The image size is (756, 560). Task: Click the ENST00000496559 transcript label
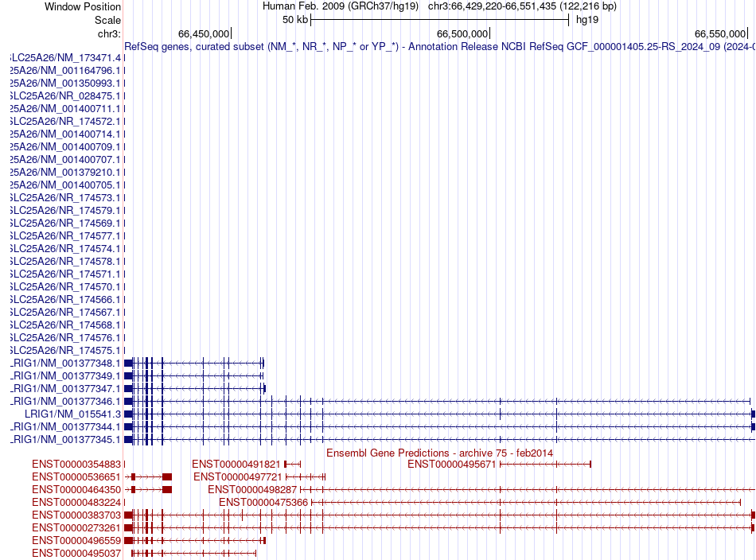point(76,541)
